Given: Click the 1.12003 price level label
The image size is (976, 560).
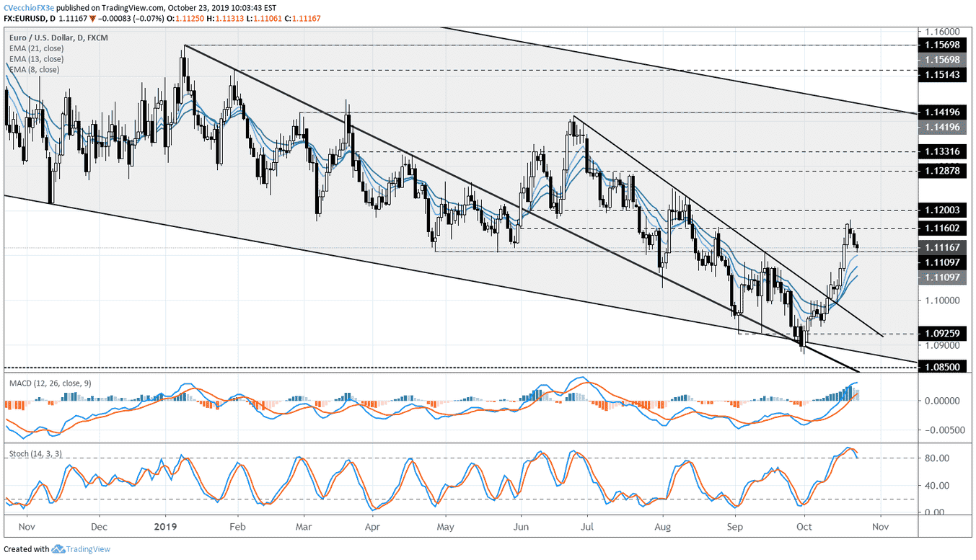Looking at the screenshot, I should coord(944,210).
